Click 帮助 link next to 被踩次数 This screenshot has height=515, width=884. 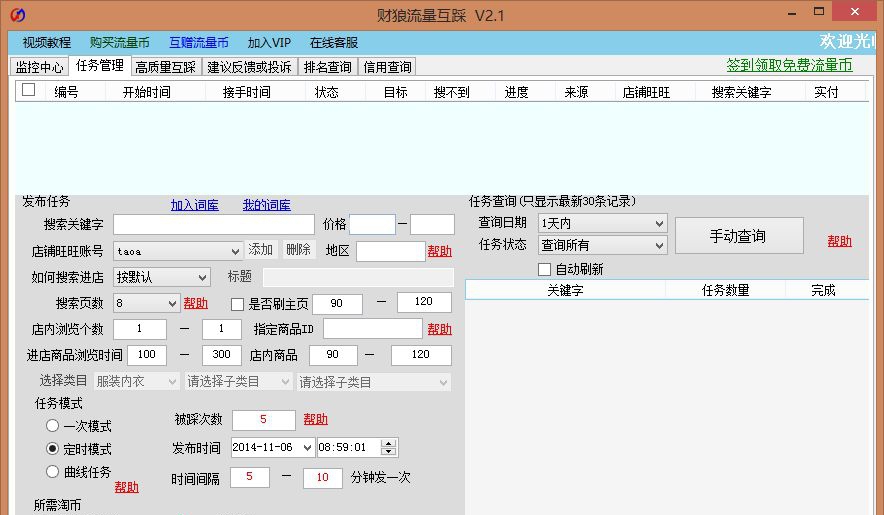click(315, 420)
